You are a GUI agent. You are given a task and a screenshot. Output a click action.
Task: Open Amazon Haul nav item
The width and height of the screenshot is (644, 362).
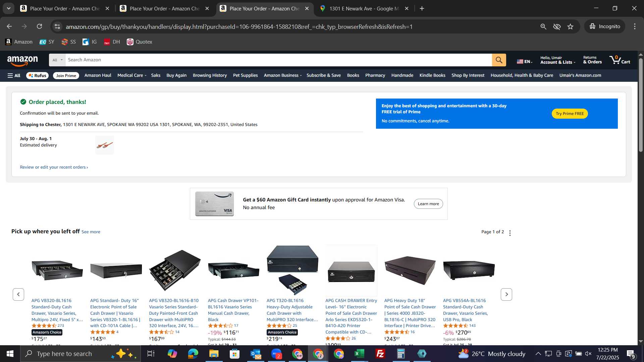98,75
